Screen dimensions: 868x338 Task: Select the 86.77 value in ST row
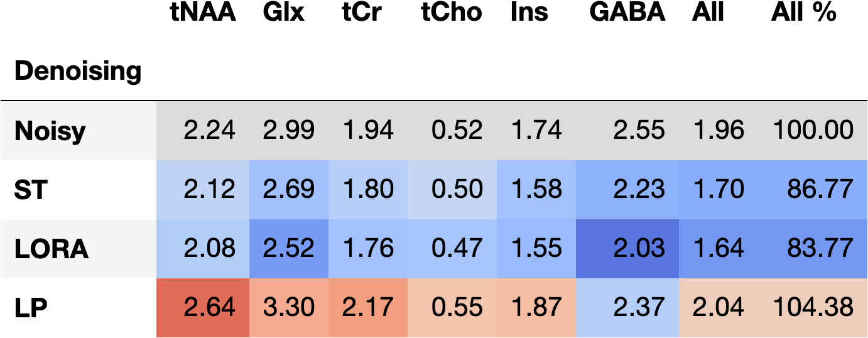tap(819, 190)
